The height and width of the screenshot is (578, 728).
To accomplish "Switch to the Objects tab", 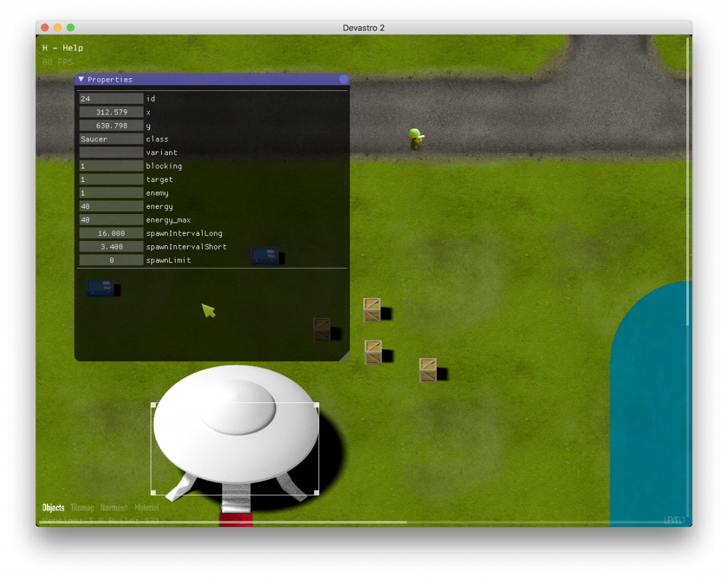I will pos(53,508).
